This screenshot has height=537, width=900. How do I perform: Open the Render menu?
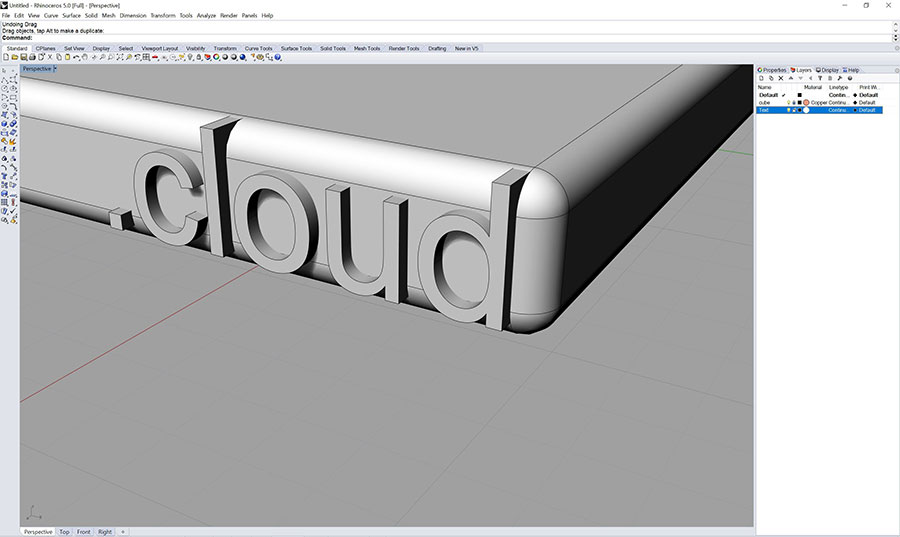pyautogui.click(x=228, y=15)
